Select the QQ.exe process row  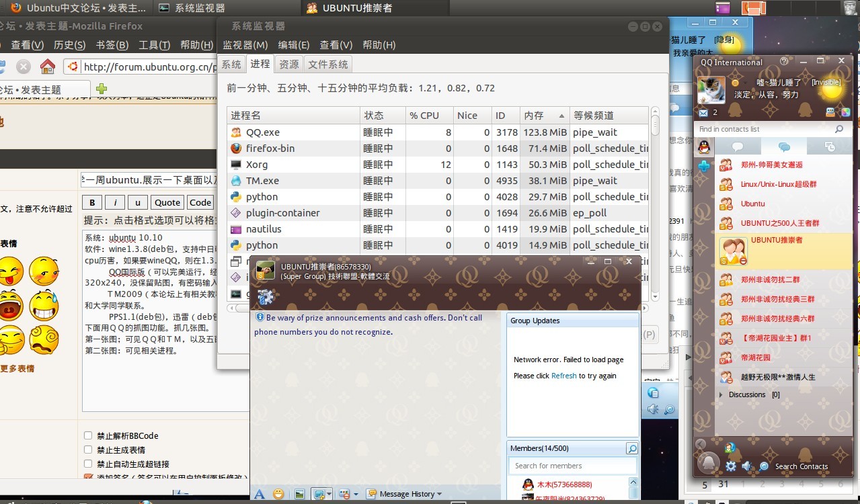pyautogui.click(x=438, y=132)
